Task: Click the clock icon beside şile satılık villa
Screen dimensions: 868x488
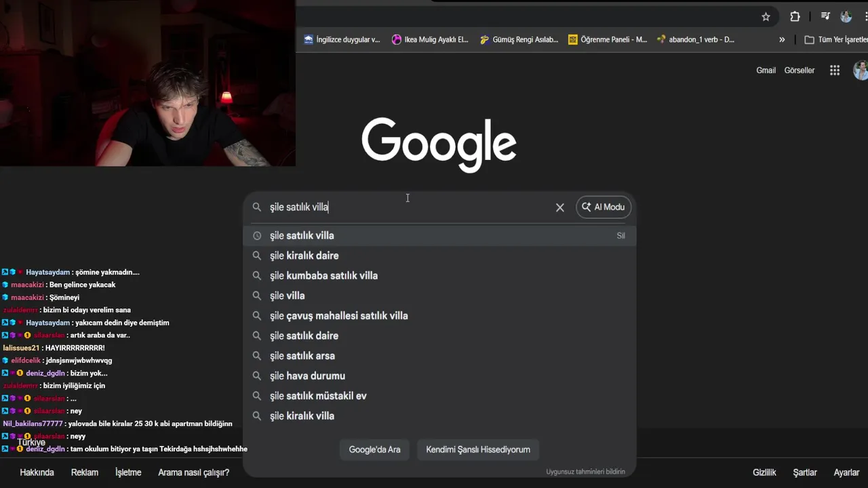Action: pos(257,236)
